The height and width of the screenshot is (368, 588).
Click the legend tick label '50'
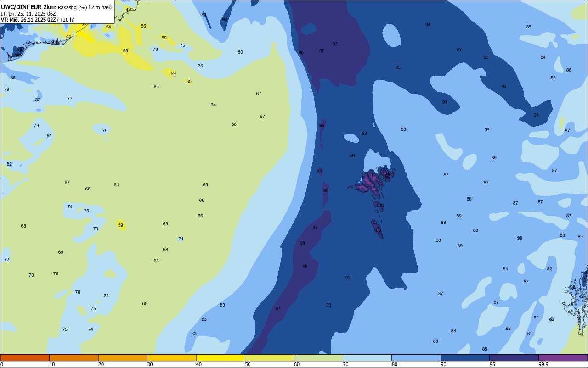[248, 364]
